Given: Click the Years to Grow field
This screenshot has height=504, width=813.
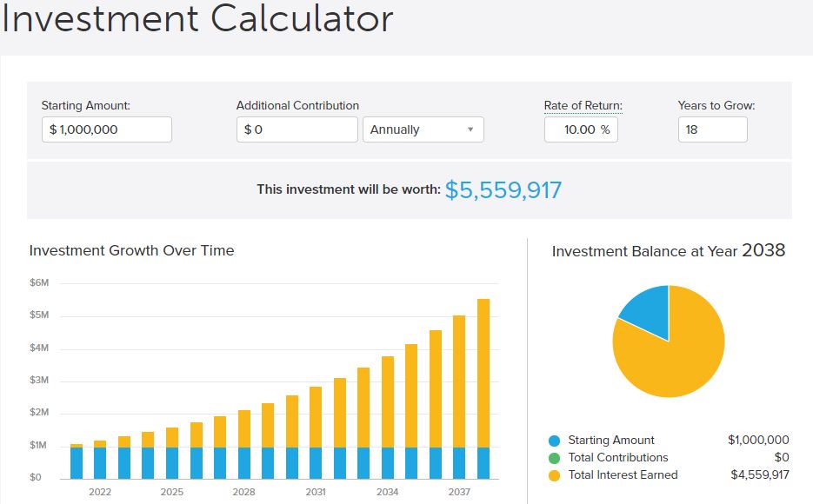Looking at the screenshot, I should pyautogui.click(x=712, y=129).
